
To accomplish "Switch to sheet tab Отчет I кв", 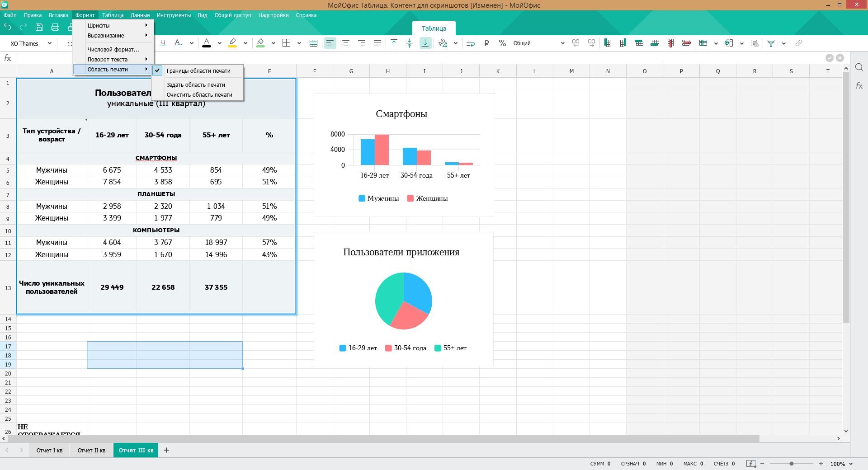I will pos(50,450).
